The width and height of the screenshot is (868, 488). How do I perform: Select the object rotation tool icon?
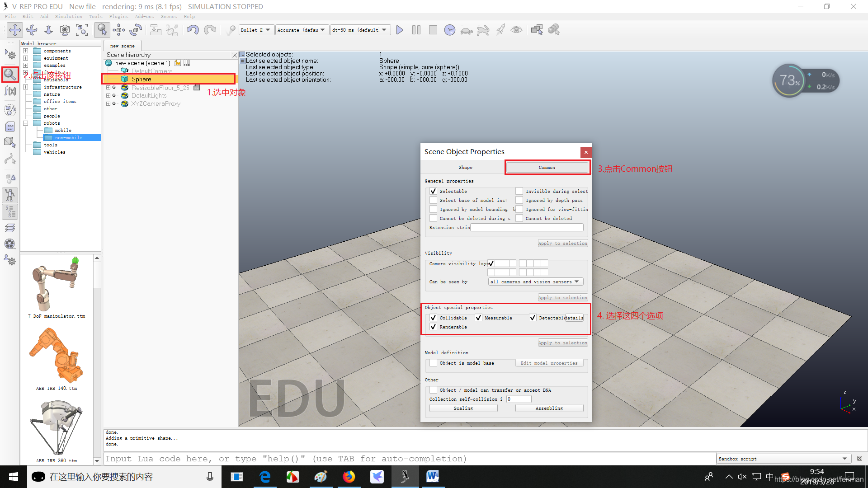[135, 29]
